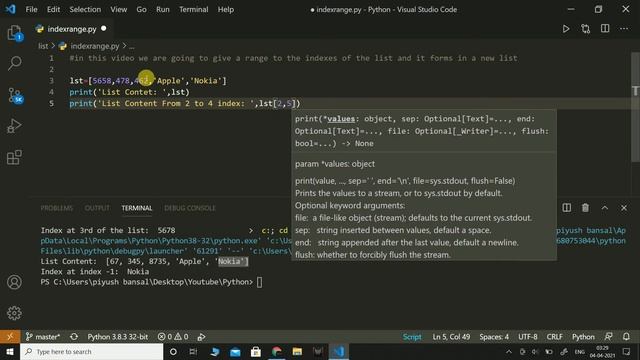640x360 pixels.
Task: Synchronize changes icon in status bar
Action: point(74,337)
